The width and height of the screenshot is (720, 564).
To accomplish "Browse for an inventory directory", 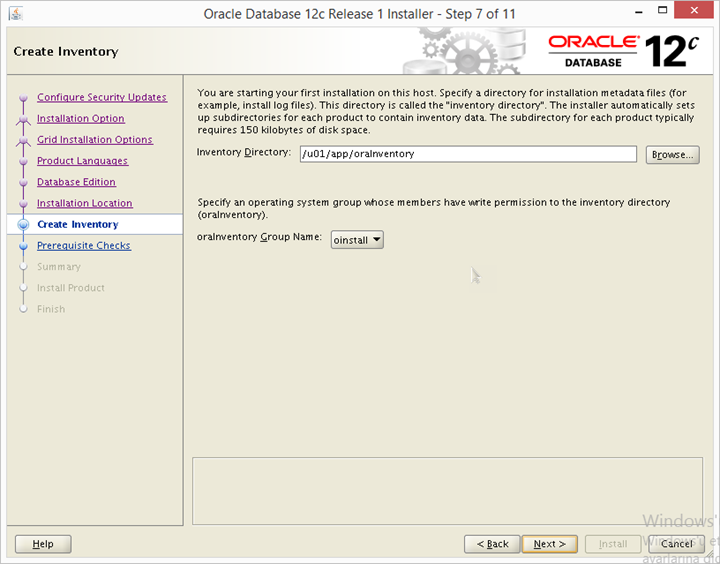I will pyautogui.click(x=672, y=155).
